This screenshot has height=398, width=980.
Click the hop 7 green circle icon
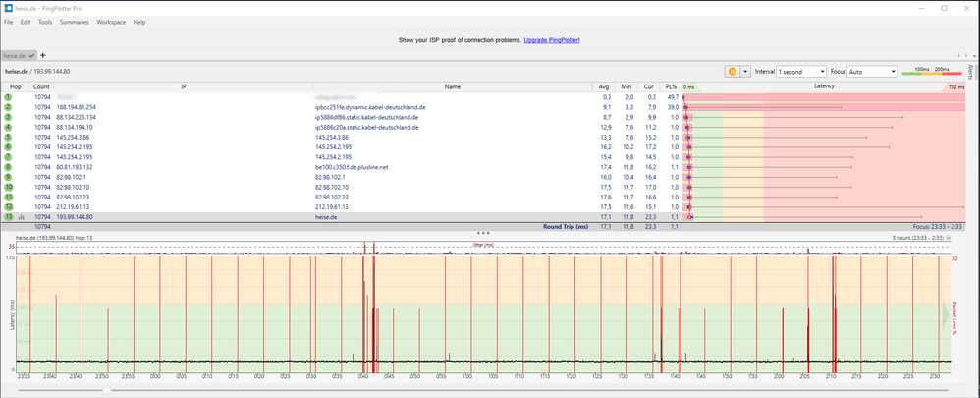8,157
